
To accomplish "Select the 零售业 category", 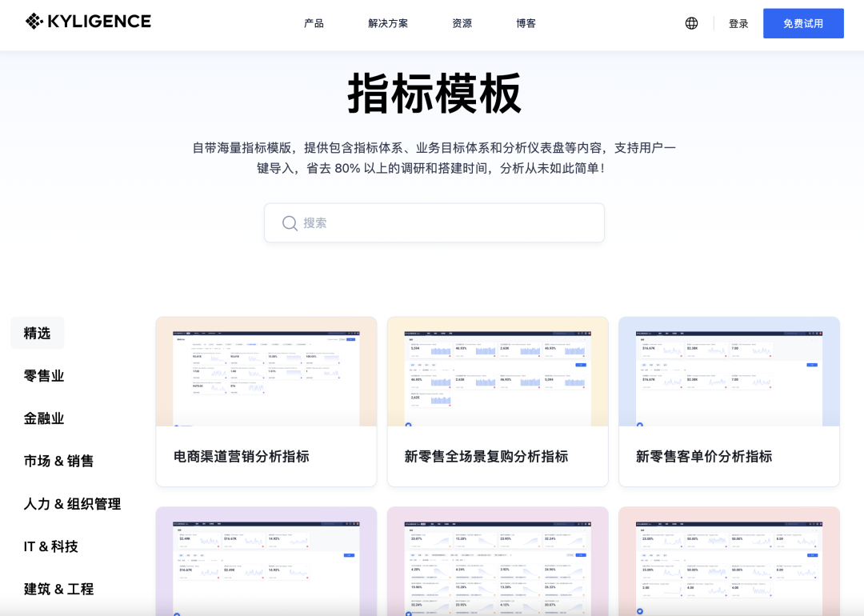I will (x=44, y=376).
